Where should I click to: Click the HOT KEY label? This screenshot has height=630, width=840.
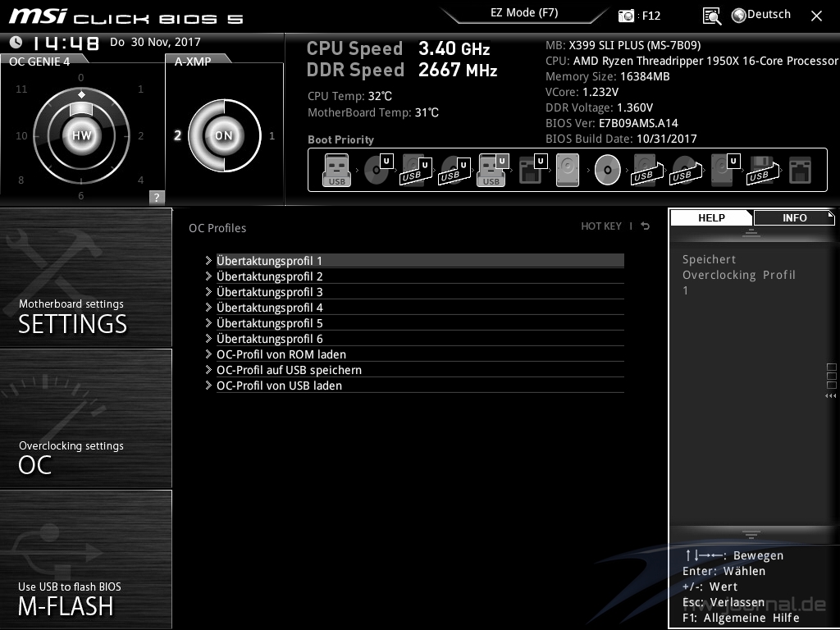point(601,226)
